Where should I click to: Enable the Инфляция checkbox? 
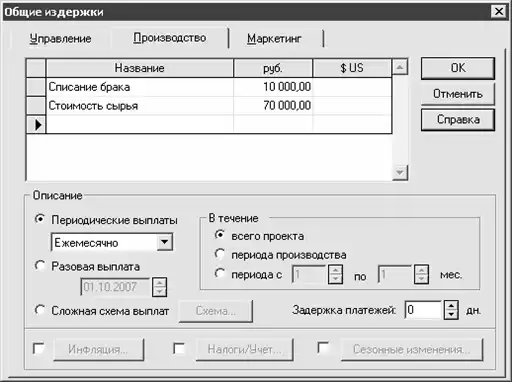pyautogui.click(x=39, y=349)
